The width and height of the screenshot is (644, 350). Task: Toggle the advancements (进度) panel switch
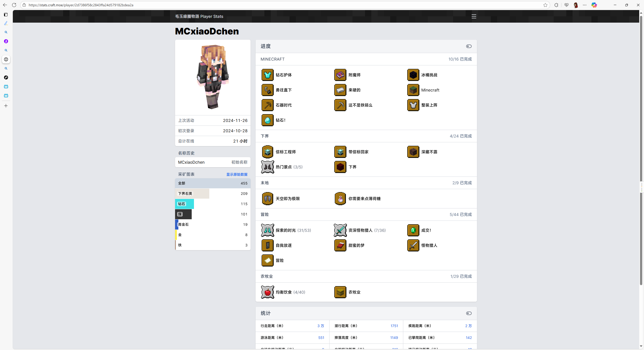(469, 46)
